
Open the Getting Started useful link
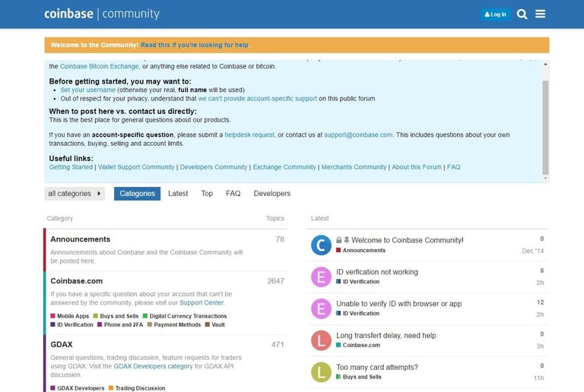(x=71, y=167)
